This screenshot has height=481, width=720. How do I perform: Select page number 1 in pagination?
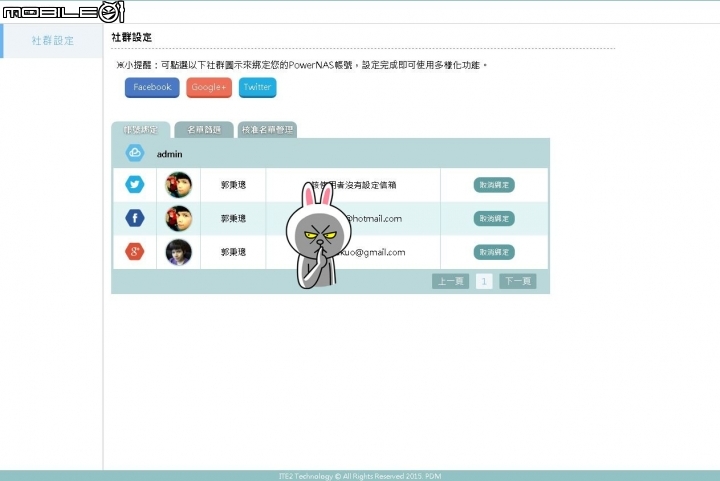(x=484, y=281)
